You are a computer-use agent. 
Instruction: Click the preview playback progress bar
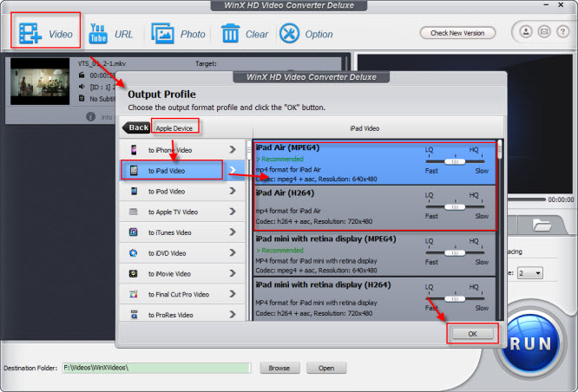[x=527, y=199]
